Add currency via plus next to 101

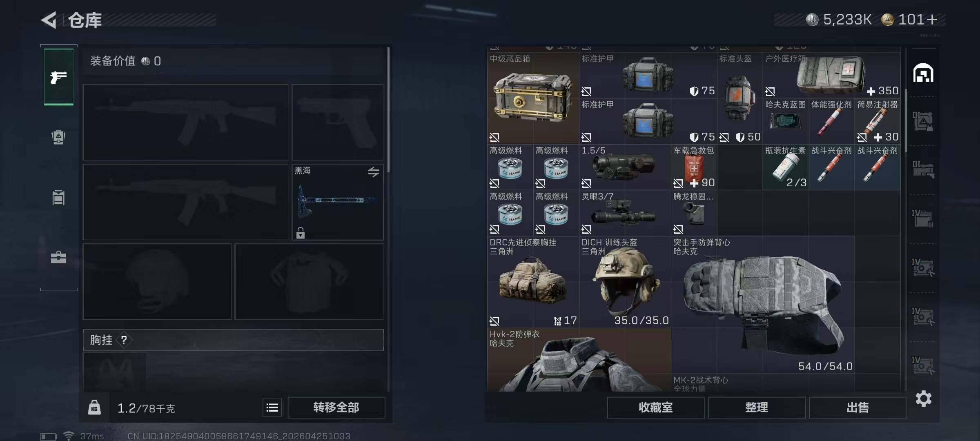(x=932, y=20)
